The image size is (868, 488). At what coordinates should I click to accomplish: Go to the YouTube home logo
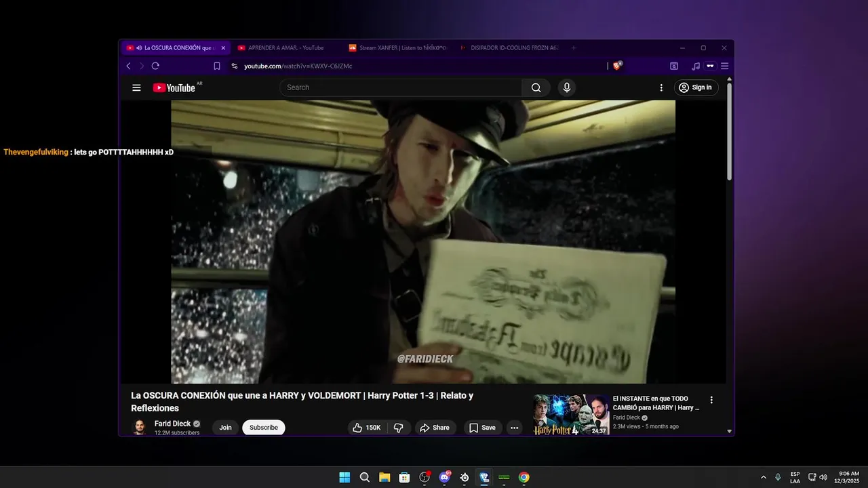click(x=174, y=87)
